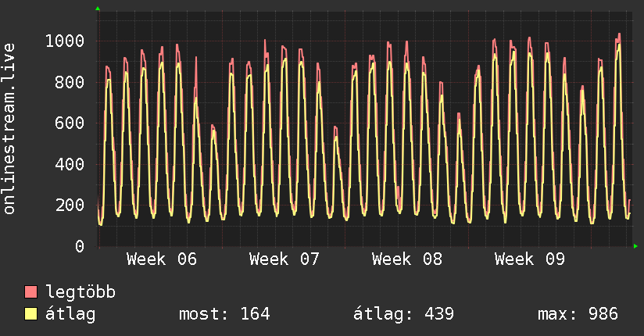Select the Week 08 axis label

pos(407,259)
